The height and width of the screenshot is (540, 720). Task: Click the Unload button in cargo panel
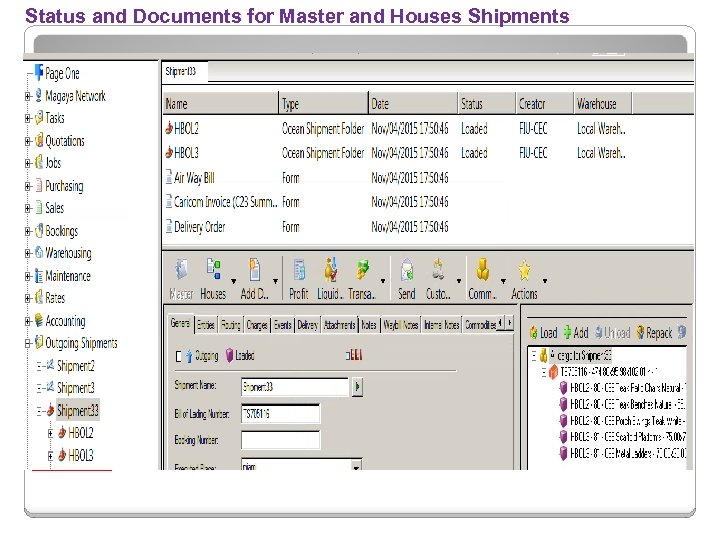pos(613,332)
